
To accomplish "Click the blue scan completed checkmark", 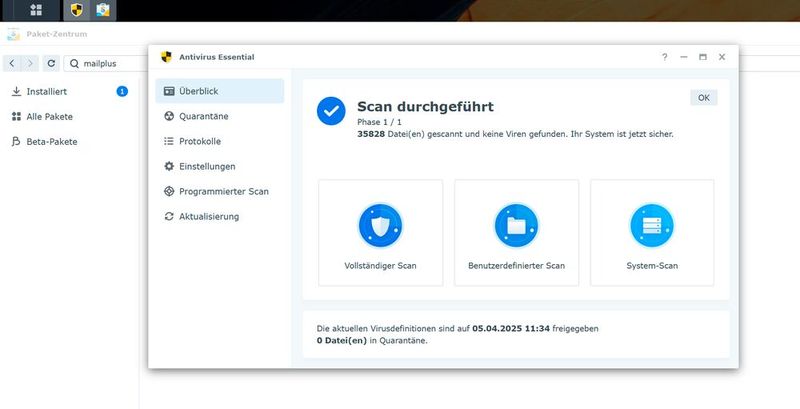I will tap(331, 111).
